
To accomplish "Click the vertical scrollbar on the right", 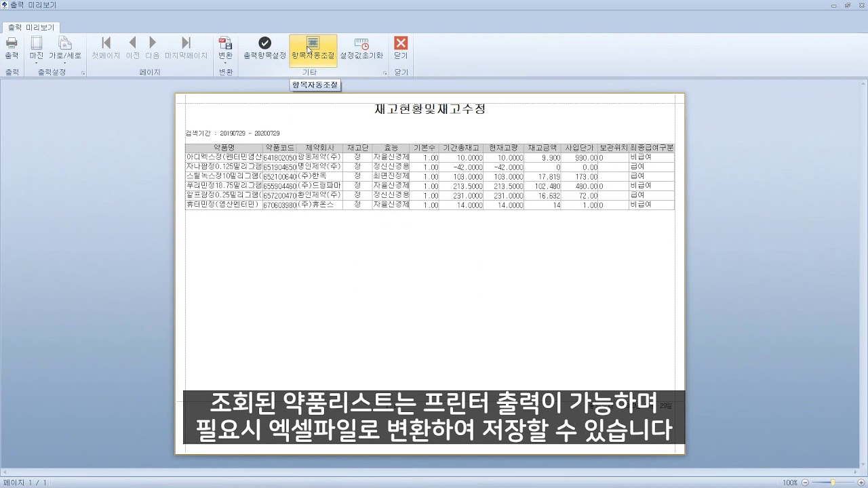I will point(863,273).
